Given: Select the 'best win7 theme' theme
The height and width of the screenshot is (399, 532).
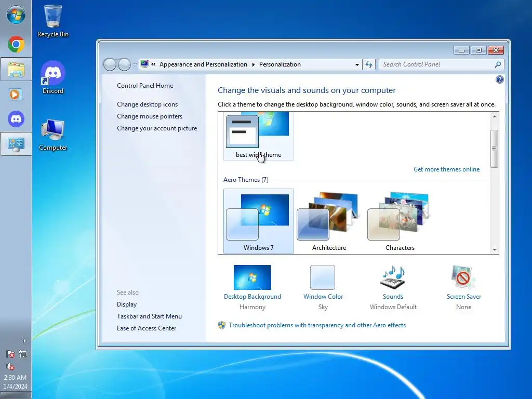Looking at the screenshot, I should click(x=259, y=136).
